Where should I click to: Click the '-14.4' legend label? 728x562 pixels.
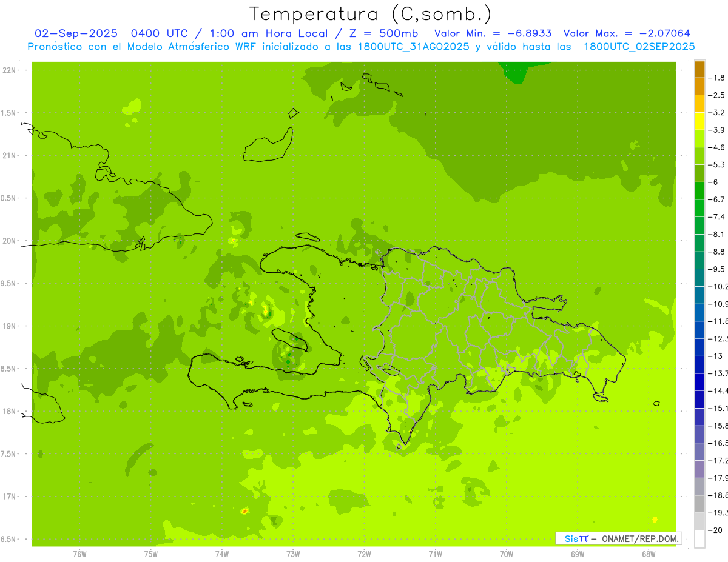[x=718, y=390]
